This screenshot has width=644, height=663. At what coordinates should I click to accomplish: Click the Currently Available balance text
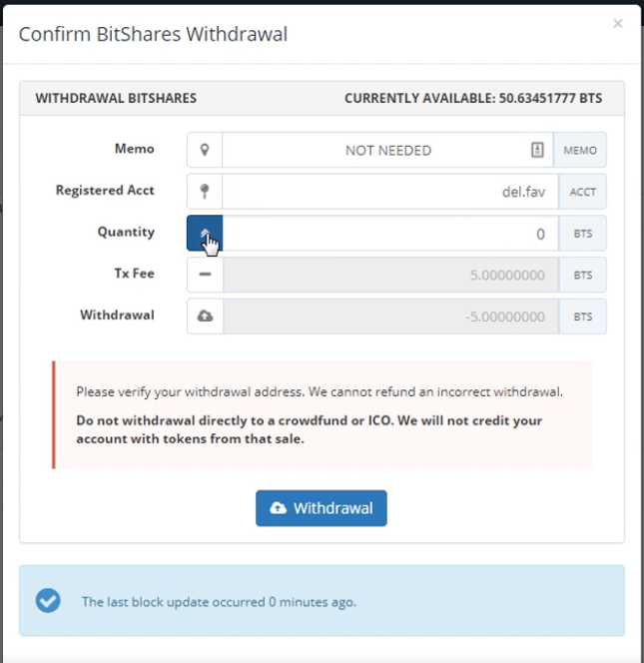[473, 99]
